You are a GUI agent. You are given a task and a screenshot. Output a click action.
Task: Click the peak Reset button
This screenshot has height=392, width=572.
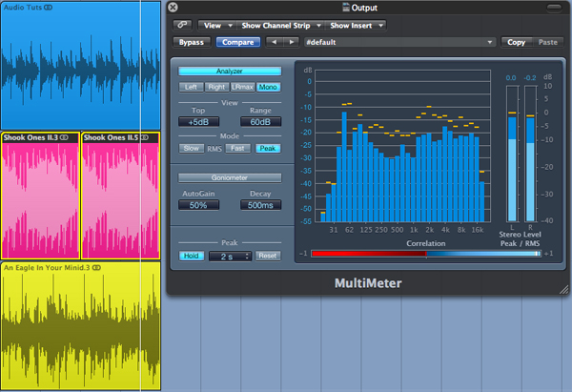point(268,256)
